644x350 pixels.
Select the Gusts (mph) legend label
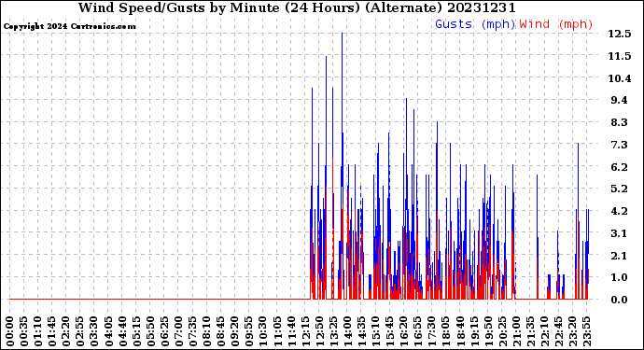tap(475, 24)
